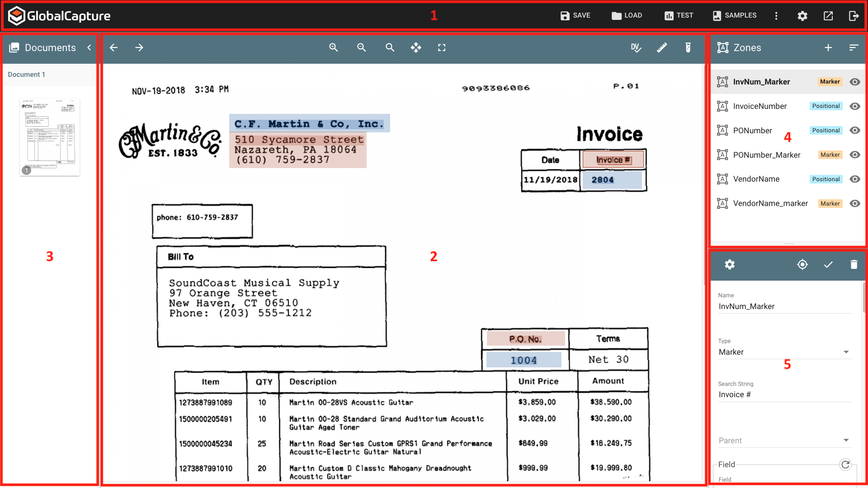This screenshot has height=488, width=868.
Task: Click the Name input field
Action: [x=785, y=306]
